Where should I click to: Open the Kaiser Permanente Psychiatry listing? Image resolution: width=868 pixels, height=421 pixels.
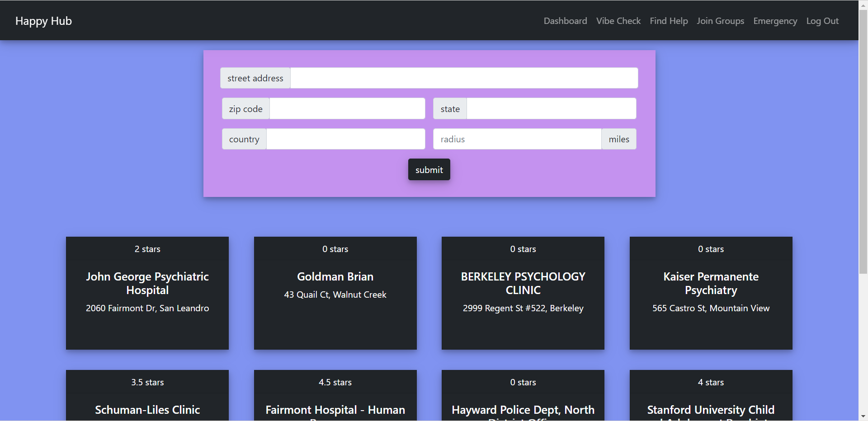pyautogui.click(x=710, y=293)
